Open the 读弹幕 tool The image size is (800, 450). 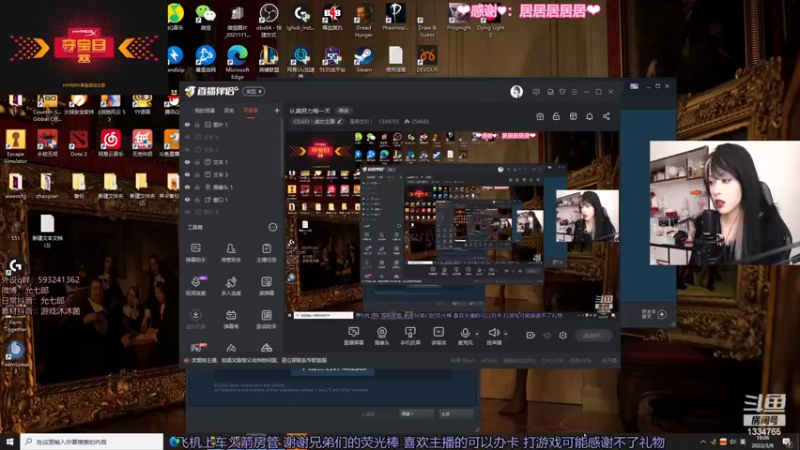click(x=266, y=286)
